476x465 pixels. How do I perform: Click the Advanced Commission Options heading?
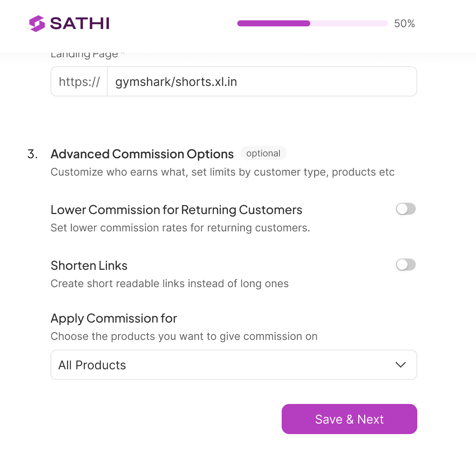tap(142, 154)
